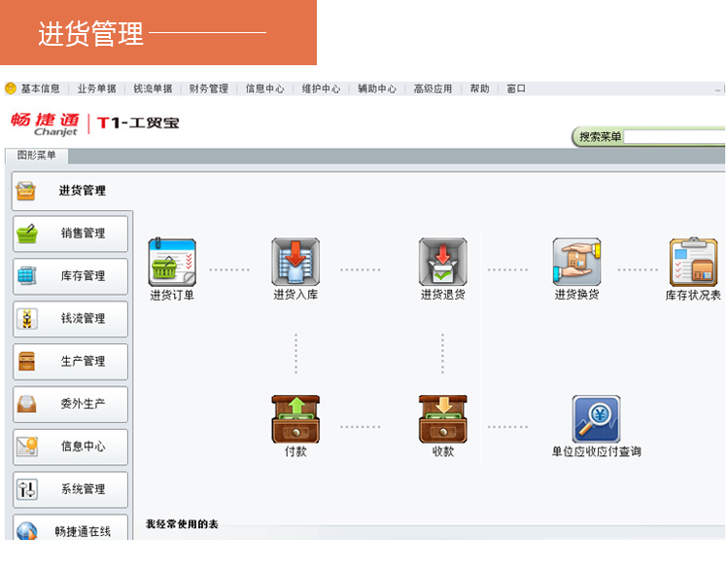Click the cabinet icon of 生产管理
This screenshot has width=728, height=571.
click(27, 361)
